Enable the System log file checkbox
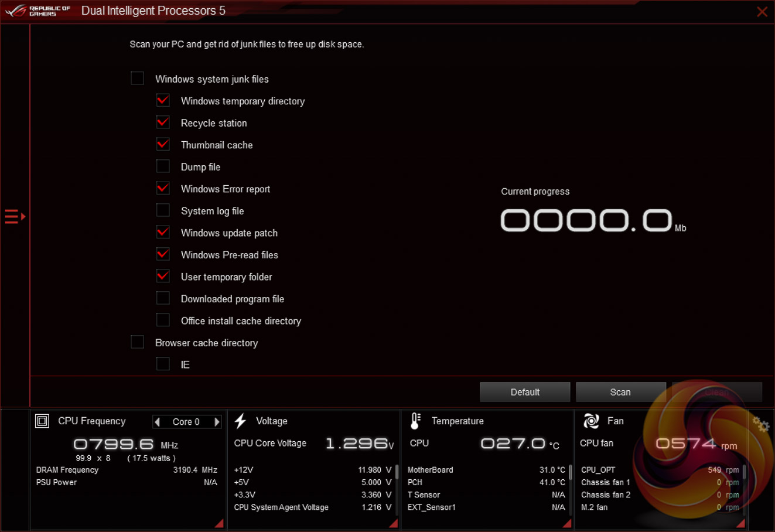Screen dimensions: 775x532 point(163,210)
